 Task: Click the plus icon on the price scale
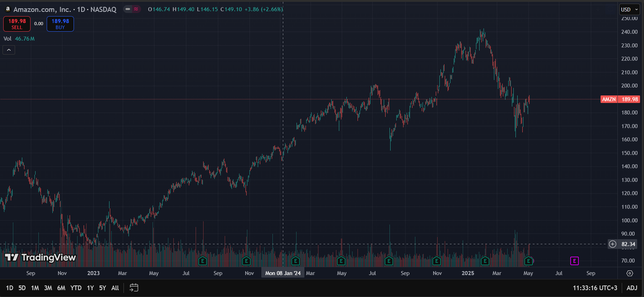(612, 244)
